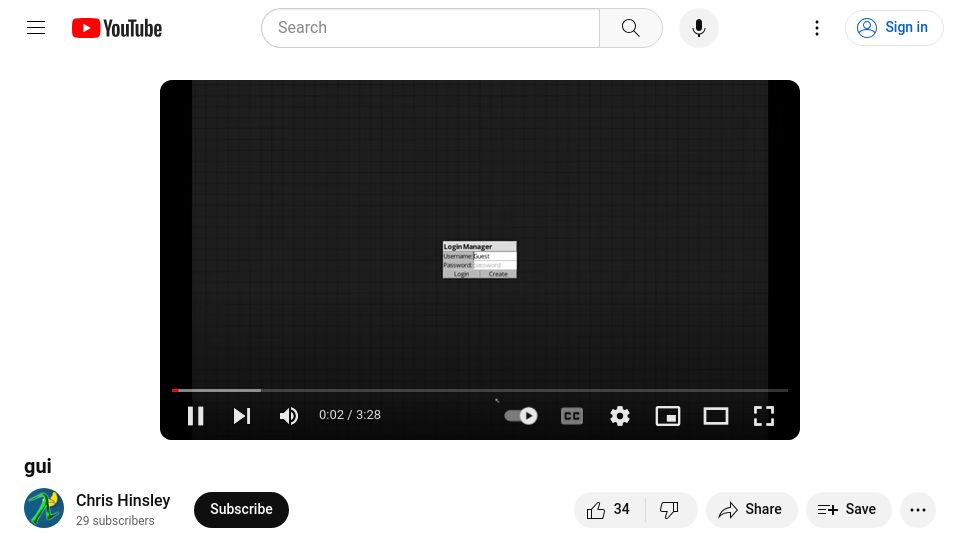
Task: Go to the YouTube home logo
Action: pyautogui.click(x=117, y=28)
